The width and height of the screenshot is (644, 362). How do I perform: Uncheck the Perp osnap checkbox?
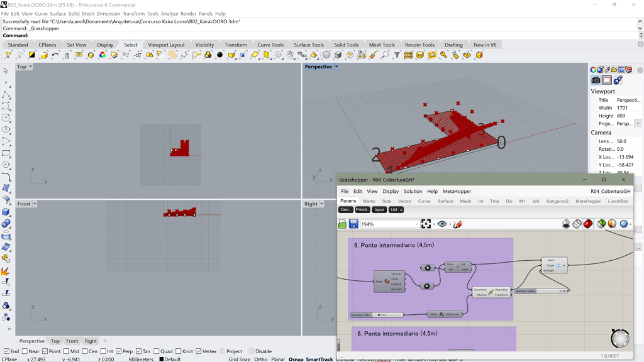[119, 351]
